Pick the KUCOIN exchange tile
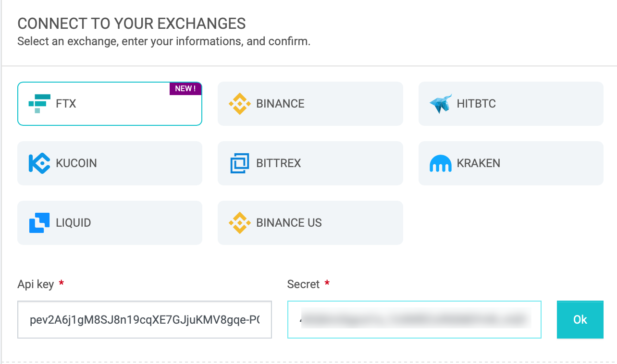The image size is (617, 364). tap(110, 163)
